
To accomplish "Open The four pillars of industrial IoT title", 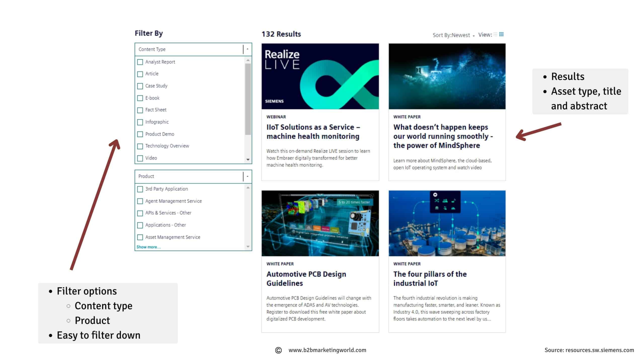I will tap(430, 279).
